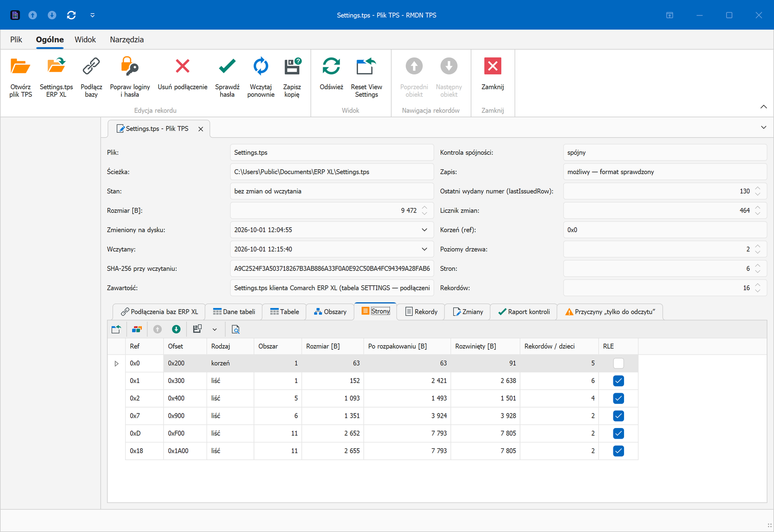Image resolution: width=774 pixels, height=532 pixels.
Task: Toggle RLE checkbox in row 0x1
Action: 618,381
